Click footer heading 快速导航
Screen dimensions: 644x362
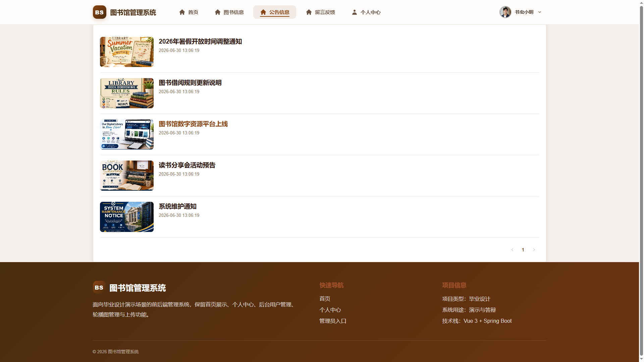331,285
